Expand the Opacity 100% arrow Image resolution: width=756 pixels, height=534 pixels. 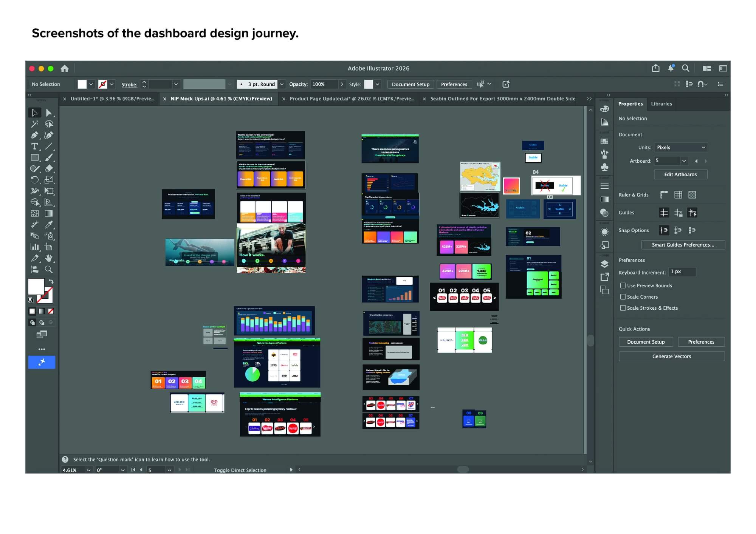click(342, 84)
